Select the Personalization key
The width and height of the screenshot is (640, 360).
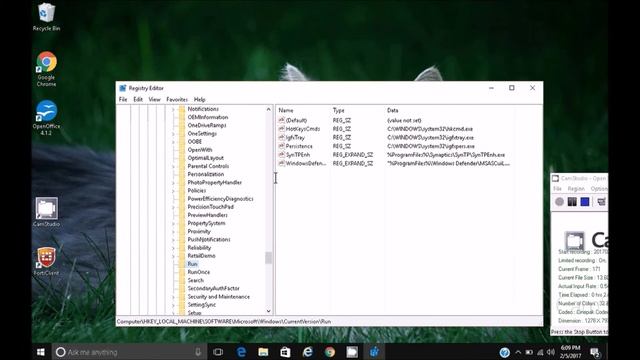click(x=206, y=174)
